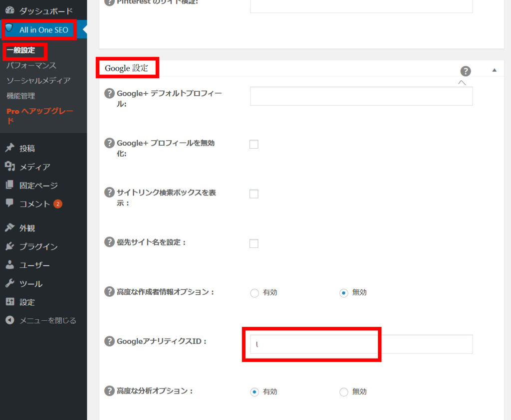
Task: Click the Comments speech bubble icon
Action: tap(10, 203)
